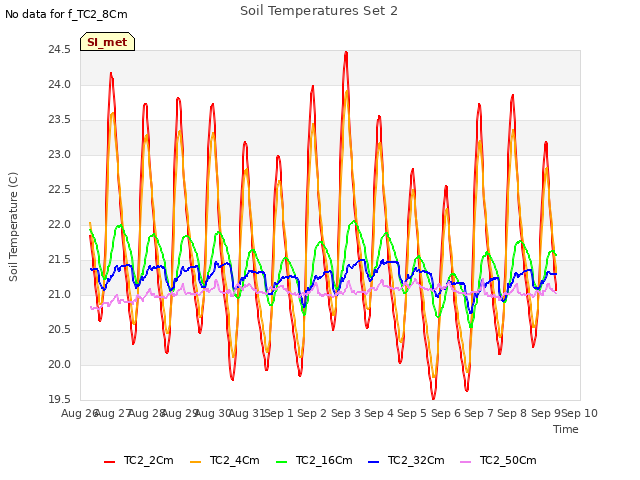
Task: Click the lowest red trough near Sep 6
Action: pyautogui.click(x=433, y=398)
